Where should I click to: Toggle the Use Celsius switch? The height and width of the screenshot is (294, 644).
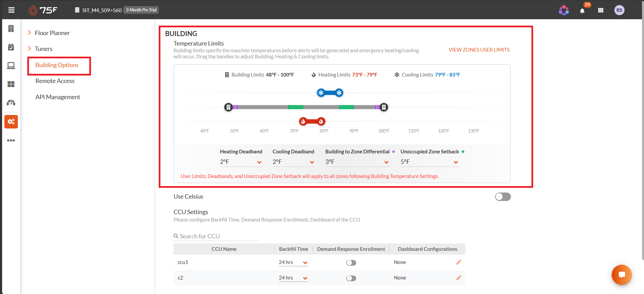[503, 197]
